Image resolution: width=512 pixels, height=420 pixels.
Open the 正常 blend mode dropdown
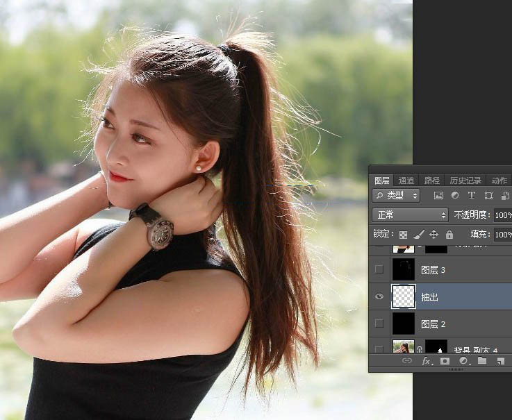[x=410, y=215]
